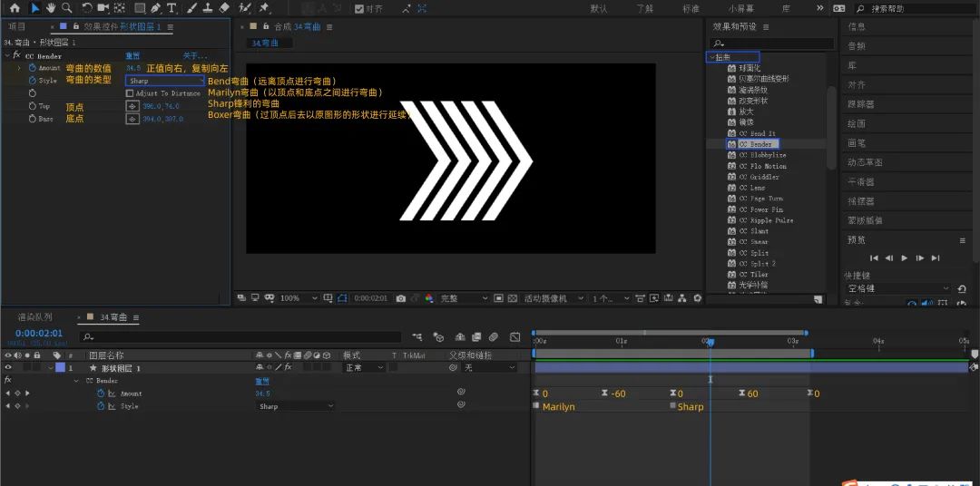This screenshot has height=486, width=980.
Task: Select the Rotation tool
Action: point(87,8)
